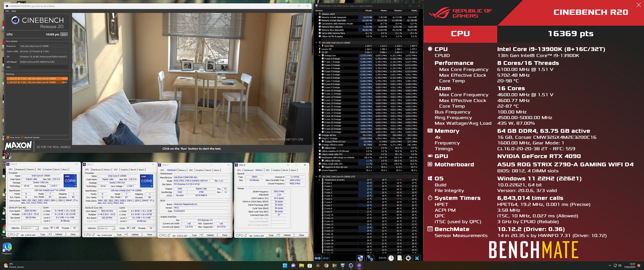Image resolution: width=644 pixels, height=270 pixels.
Task: Click HWiNFO monitor with magnifier icon
Action: (360, 258)
